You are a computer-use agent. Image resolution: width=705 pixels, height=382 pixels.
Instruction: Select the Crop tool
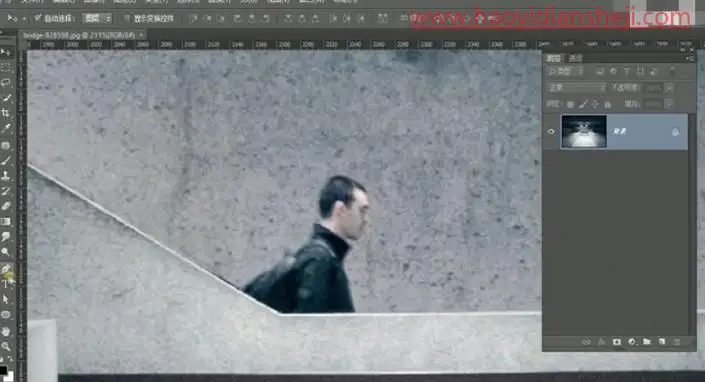[x=6, y=113]
